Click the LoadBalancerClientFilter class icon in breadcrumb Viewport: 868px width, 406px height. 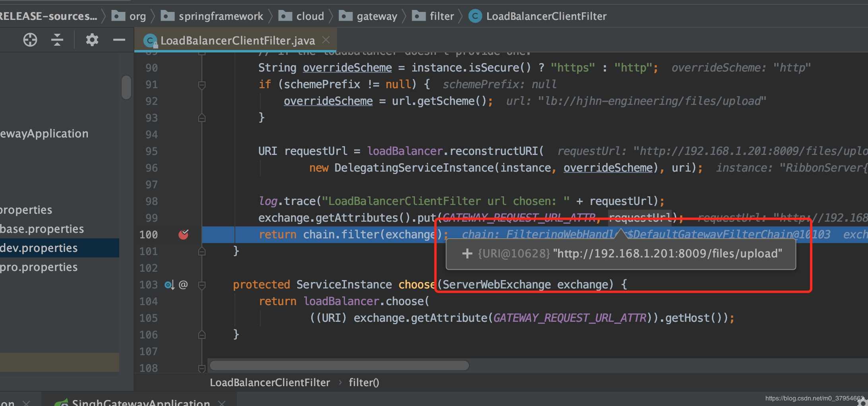pos(475,16)
